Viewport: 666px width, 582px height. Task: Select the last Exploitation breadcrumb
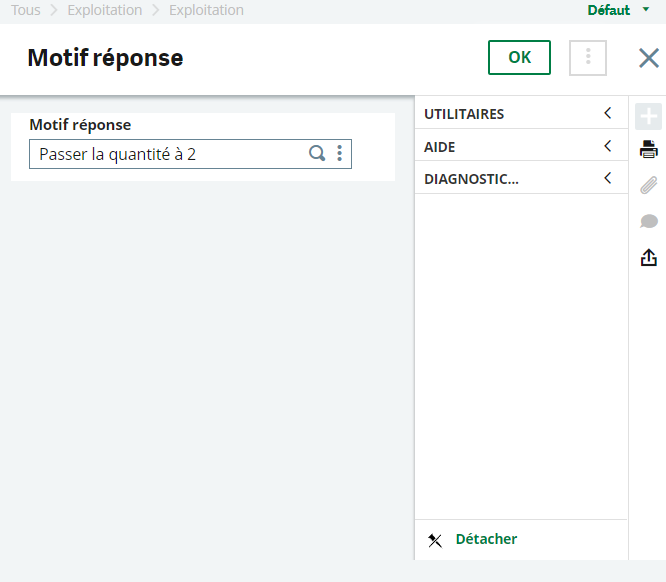(206, 10)
